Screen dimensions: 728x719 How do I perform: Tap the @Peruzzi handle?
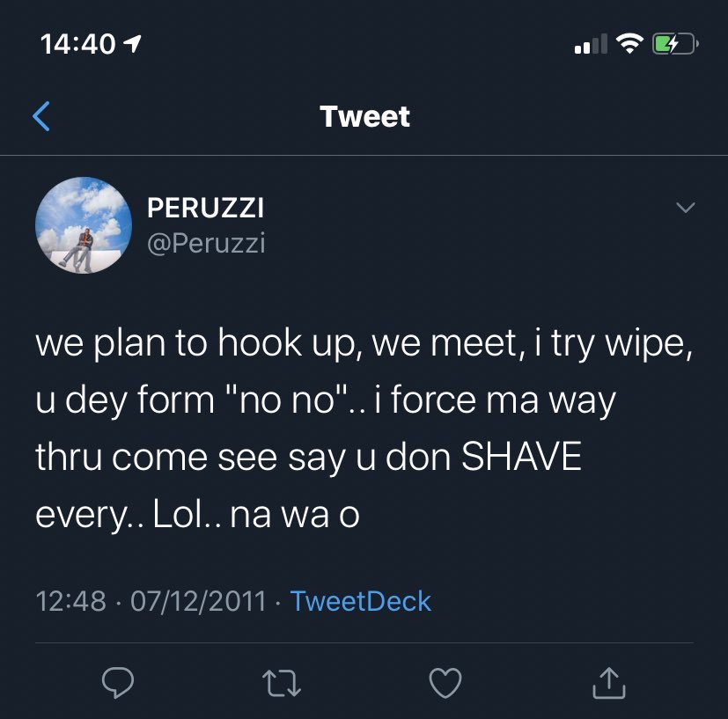pos(206,243)
